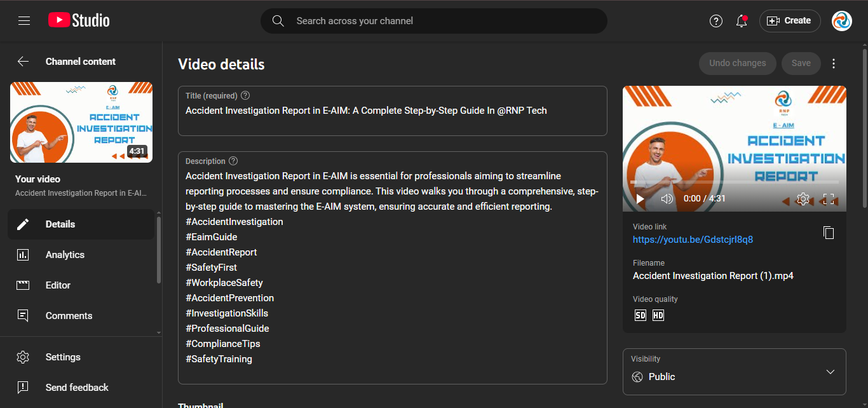Copy video link with copy icon
This screenshot has width=868, height=408.
829,233
